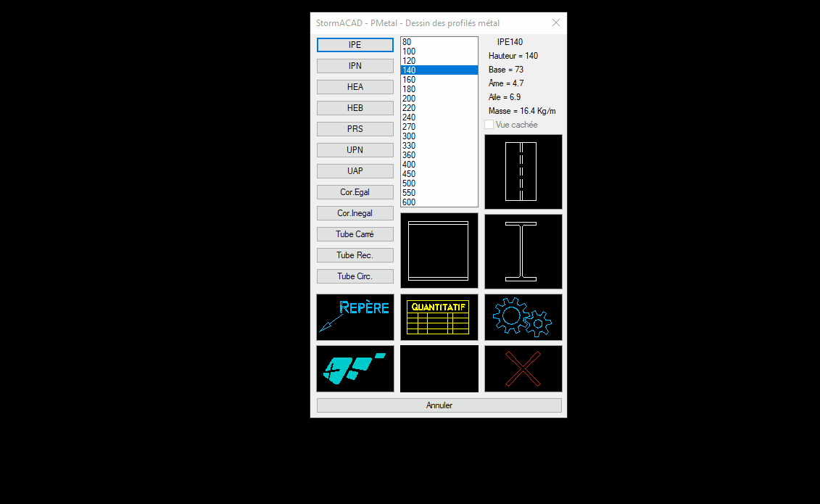Click the Repère arrow marker icon
The image size is (820, 504).
click(355, 317)
